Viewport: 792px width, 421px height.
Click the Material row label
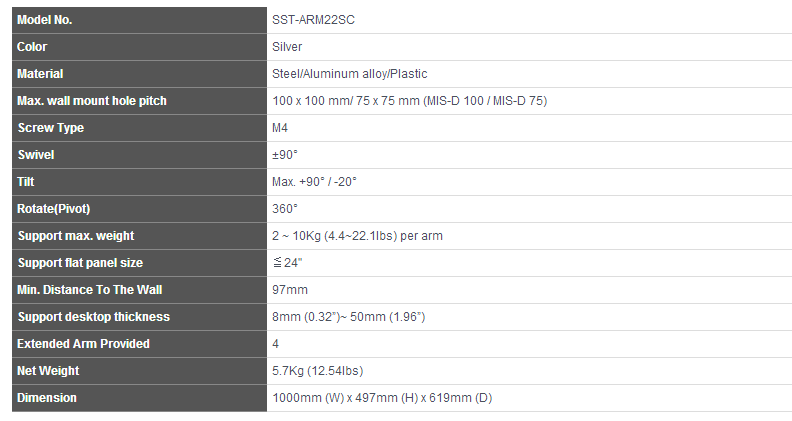(x=40, y=74)
